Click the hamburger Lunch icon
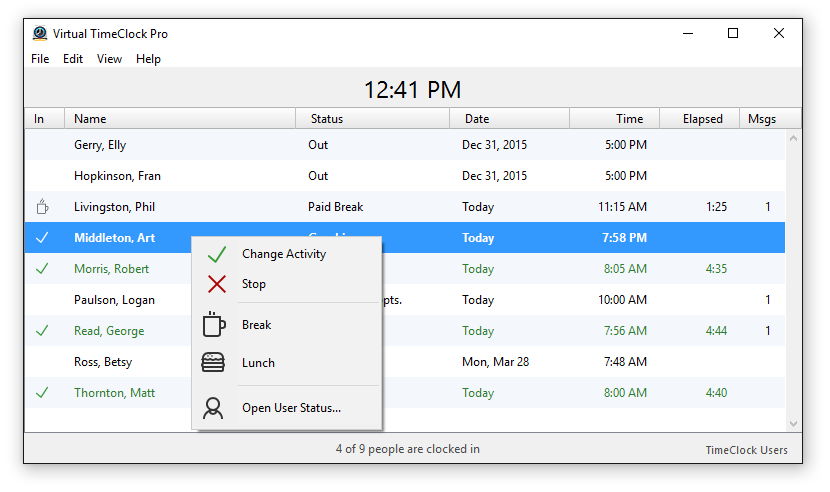This screenshot has height=492, width=830. (213, 362)
